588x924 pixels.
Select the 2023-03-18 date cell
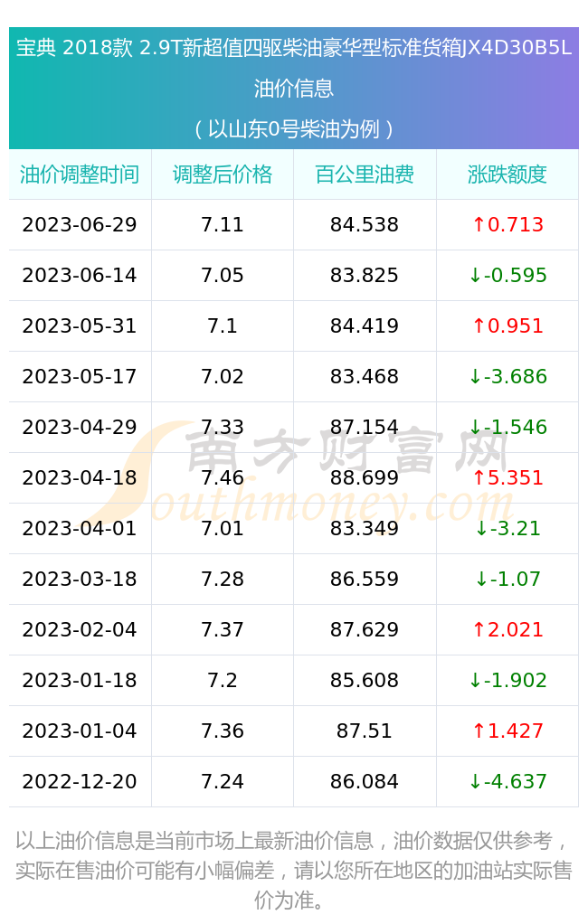tap(80, 580)
